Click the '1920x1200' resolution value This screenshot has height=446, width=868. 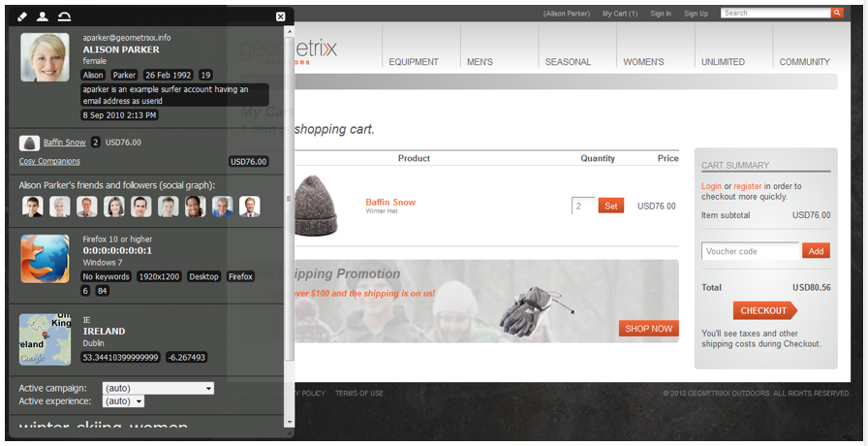[160, 276]
